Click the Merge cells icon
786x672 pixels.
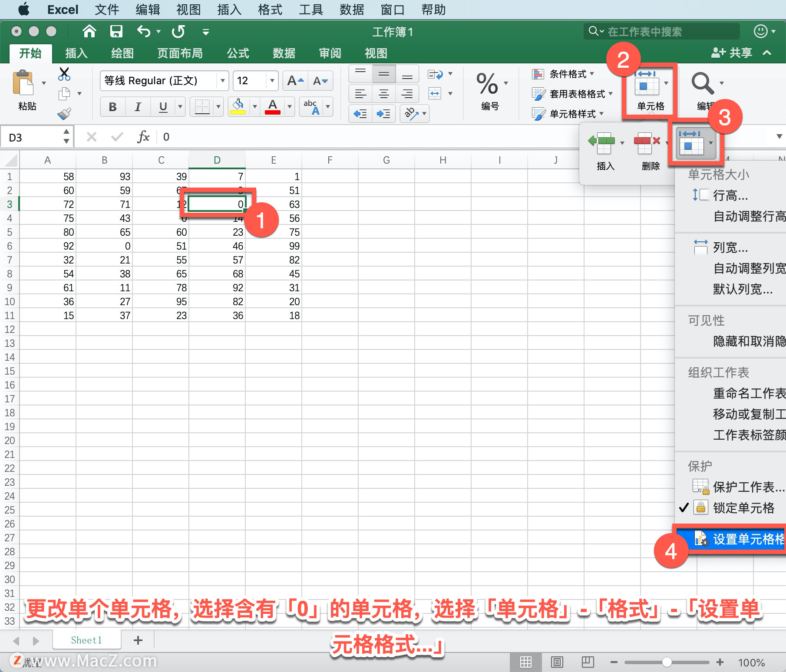click(x=435, y=93)
